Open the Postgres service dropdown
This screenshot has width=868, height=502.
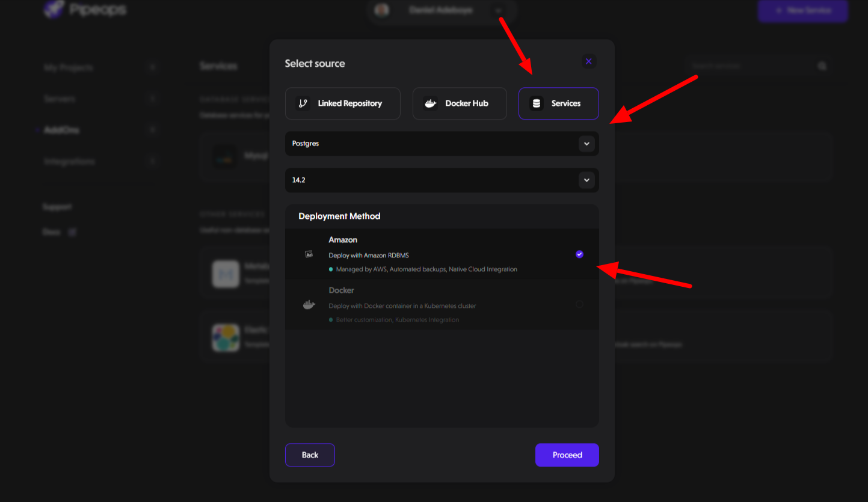point(442,144)
